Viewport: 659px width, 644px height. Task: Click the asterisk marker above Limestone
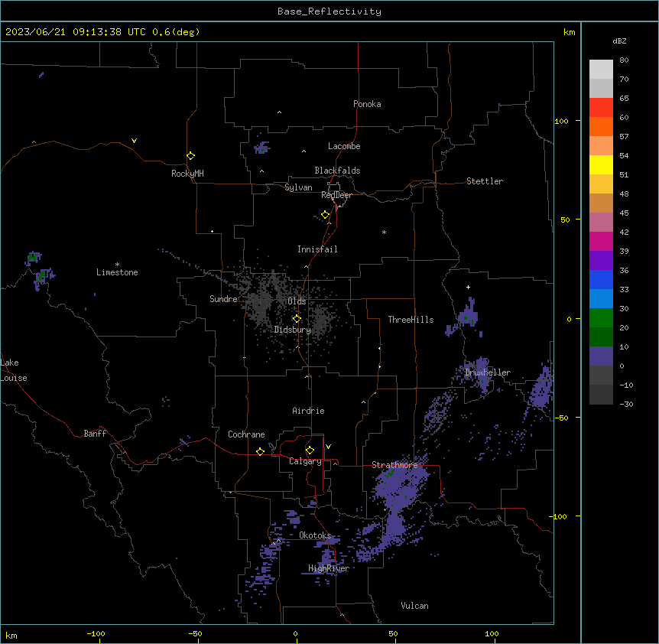117,265
